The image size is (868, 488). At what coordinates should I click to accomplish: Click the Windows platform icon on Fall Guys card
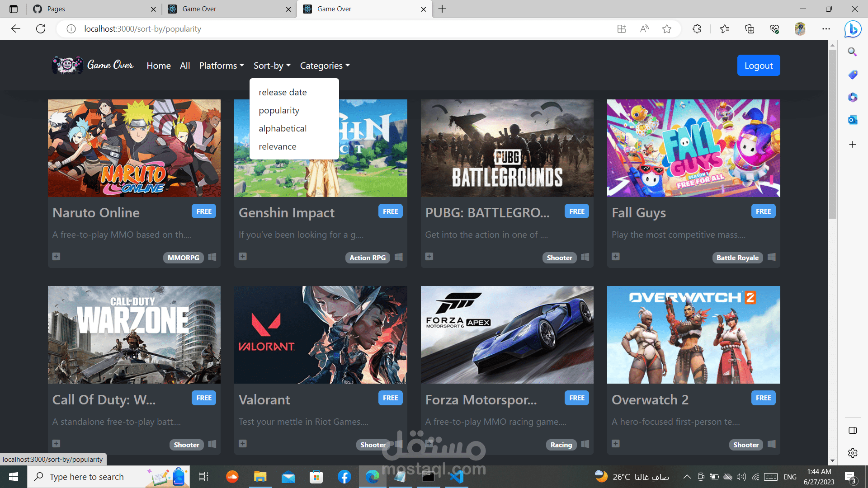(x=772, y=257)
